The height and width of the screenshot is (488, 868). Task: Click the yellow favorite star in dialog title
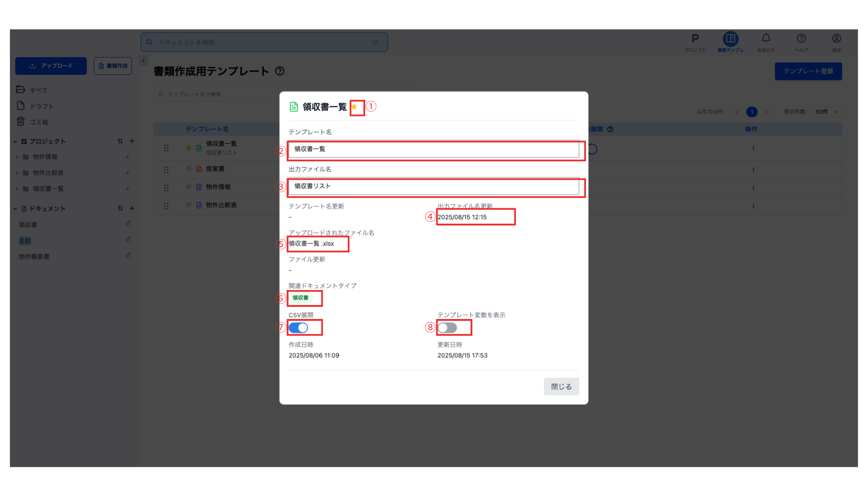[x=354, y=107]
